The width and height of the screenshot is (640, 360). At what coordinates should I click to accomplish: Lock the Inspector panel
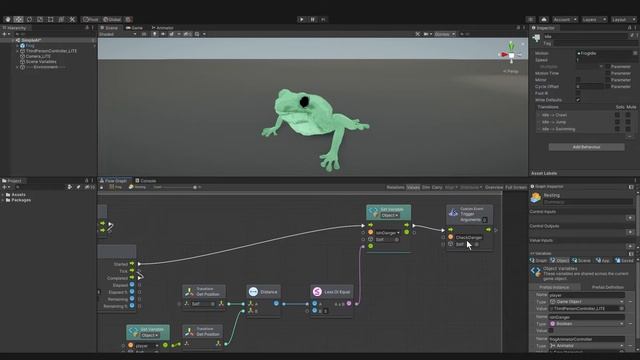coord(629,28)
